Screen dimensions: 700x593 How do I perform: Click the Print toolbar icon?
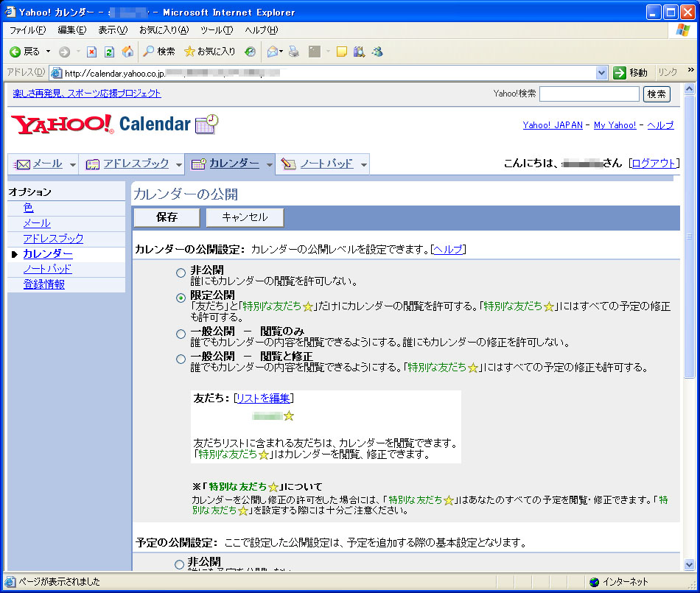pyautogui.click(x=294, y=52)
